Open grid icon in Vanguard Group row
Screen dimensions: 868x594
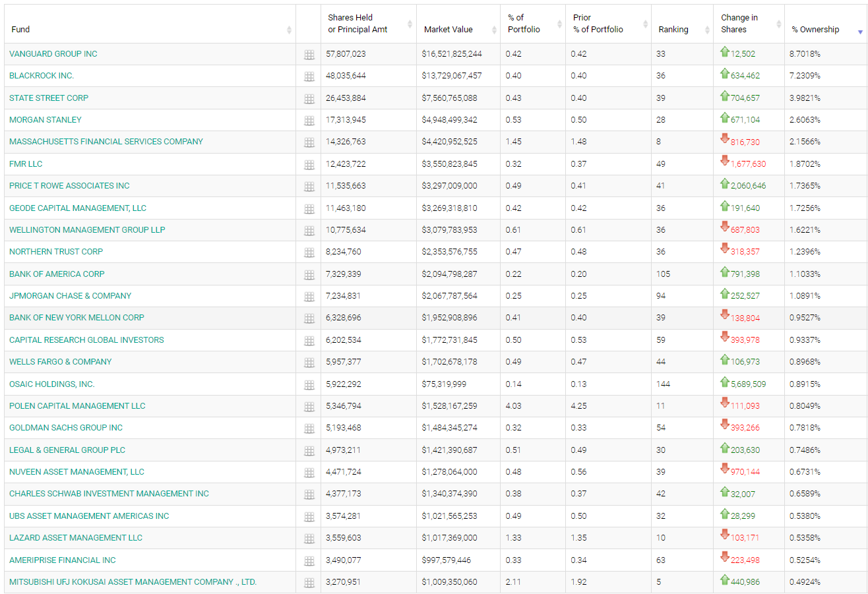tap(309, 55)
